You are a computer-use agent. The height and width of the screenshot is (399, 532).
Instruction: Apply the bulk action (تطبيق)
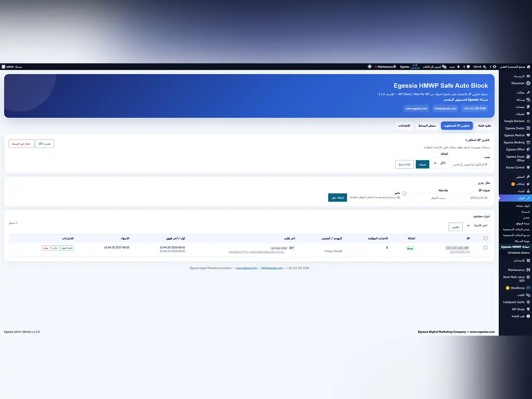tap(456, 227)
